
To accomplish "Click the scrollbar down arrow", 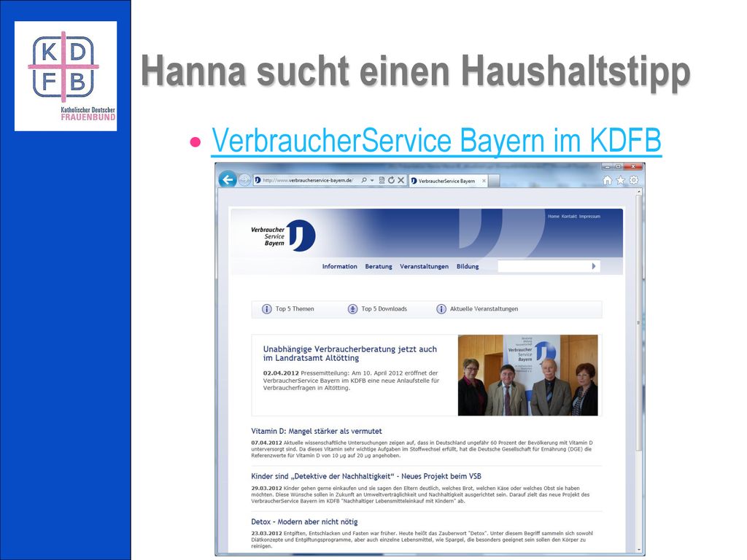I will click(639, 549).
